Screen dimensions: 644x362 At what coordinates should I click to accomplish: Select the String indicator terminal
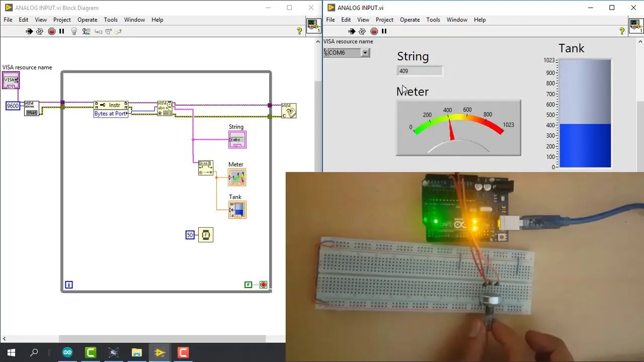[x=237, y=140]
